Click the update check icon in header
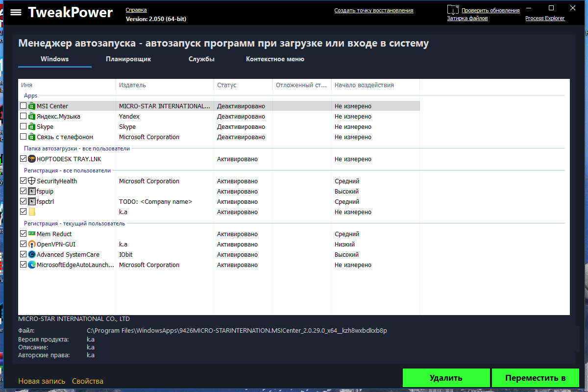588x392 pixels. click(453, 10)
